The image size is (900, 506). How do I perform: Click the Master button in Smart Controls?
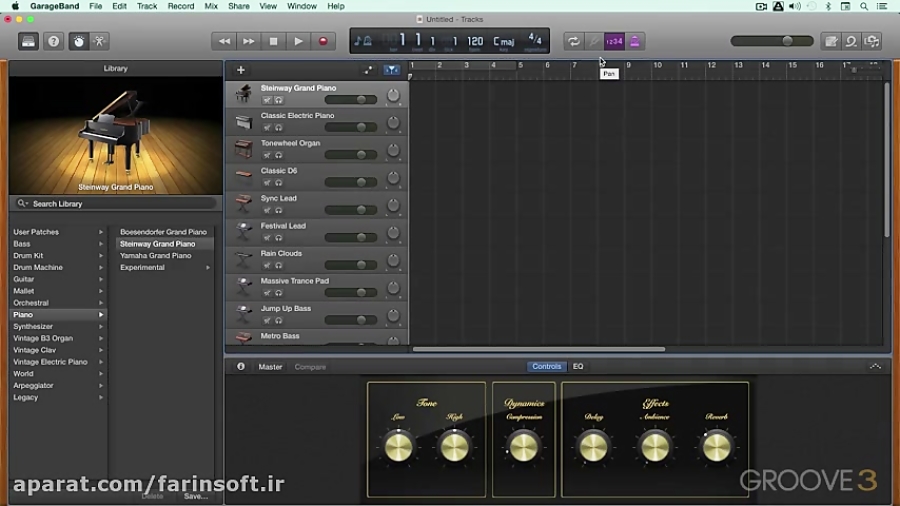[270, 367]
